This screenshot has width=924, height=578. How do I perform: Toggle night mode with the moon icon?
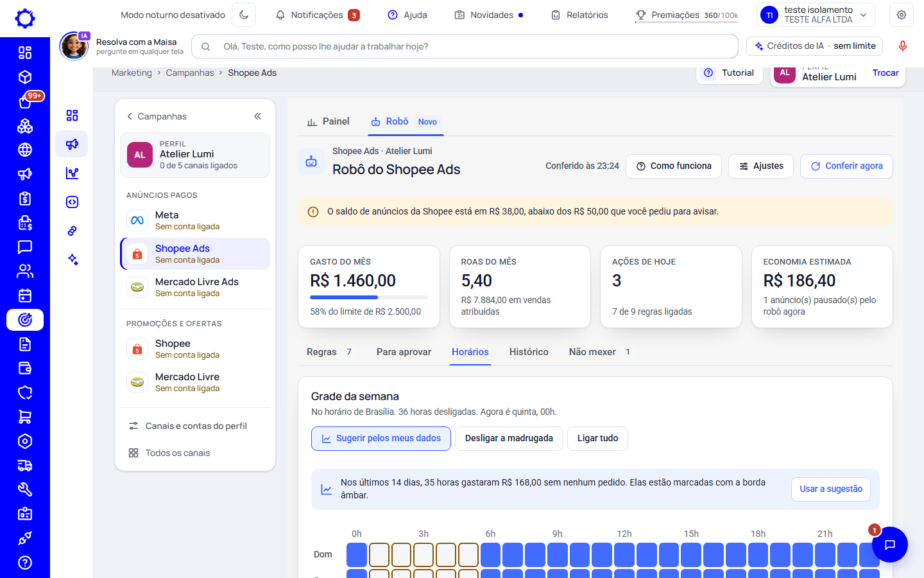click(x=244, y=15)
